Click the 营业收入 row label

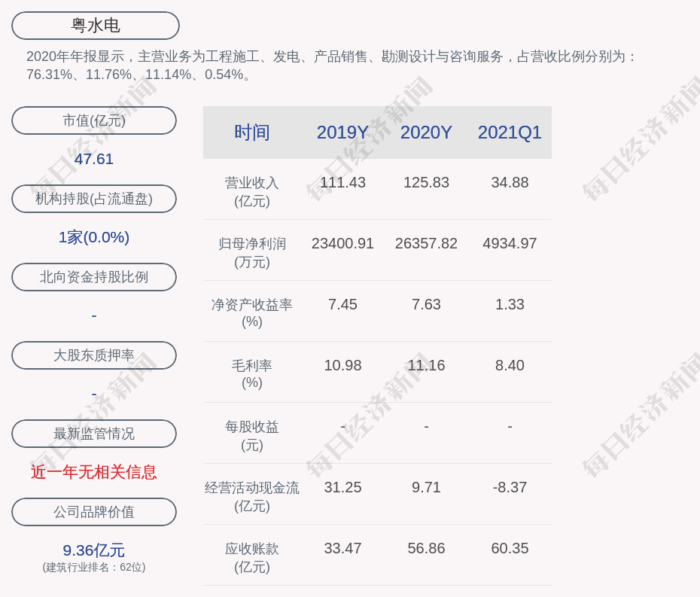pos(251,191)
